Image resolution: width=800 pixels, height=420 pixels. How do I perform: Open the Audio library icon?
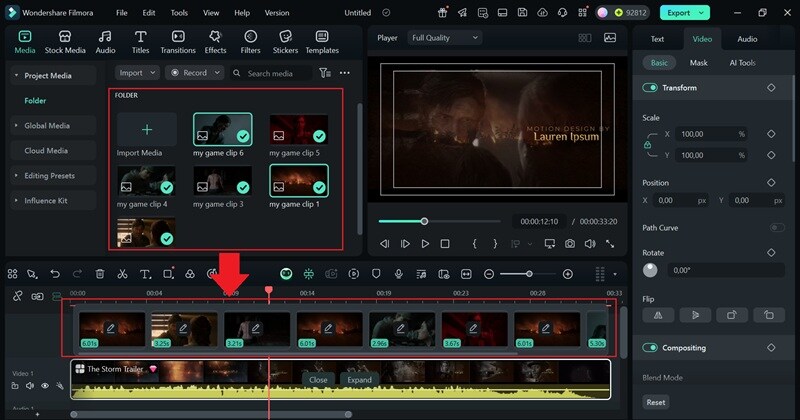click(x=105, y=42)
